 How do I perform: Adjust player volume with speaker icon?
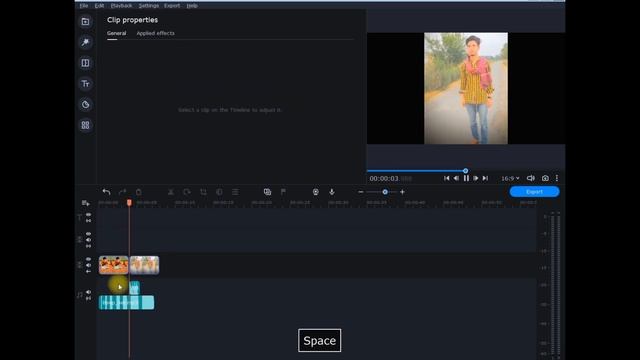pos(531,178)
